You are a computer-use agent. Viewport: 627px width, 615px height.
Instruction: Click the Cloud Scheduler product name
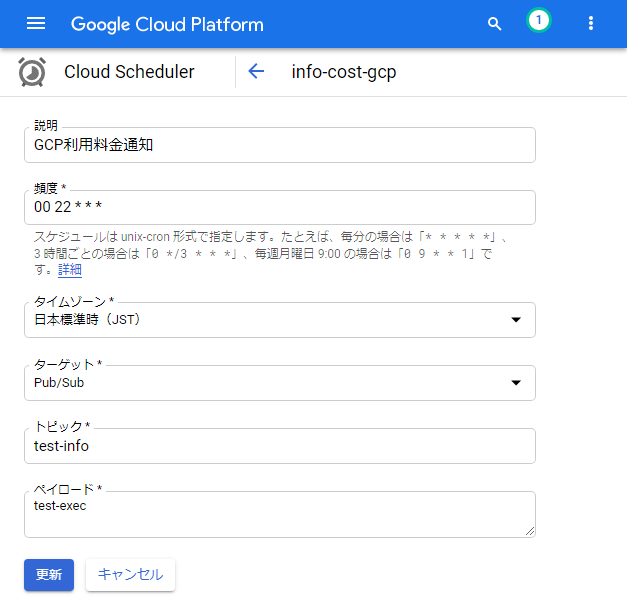(x=129, y=72)
